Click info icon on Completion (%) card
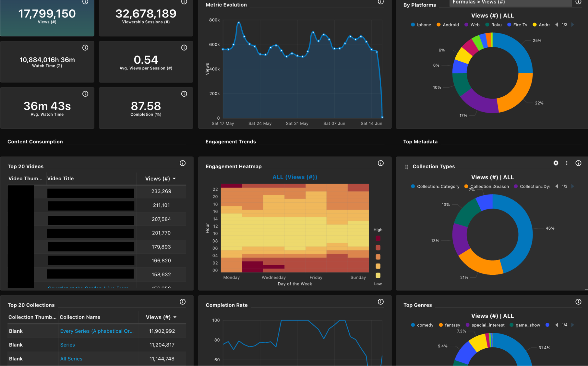Screen dimensions: 588x366 [x=184, y=94]
